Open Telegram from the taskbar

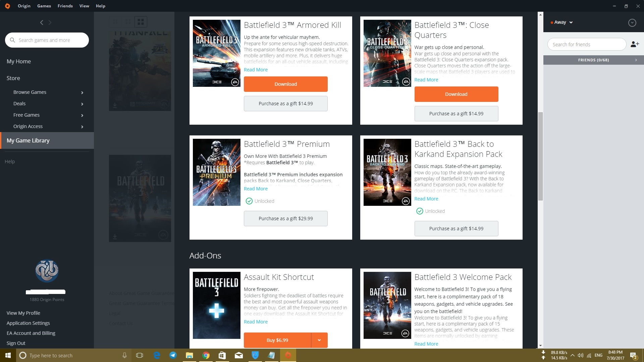[x=173, y=355]
